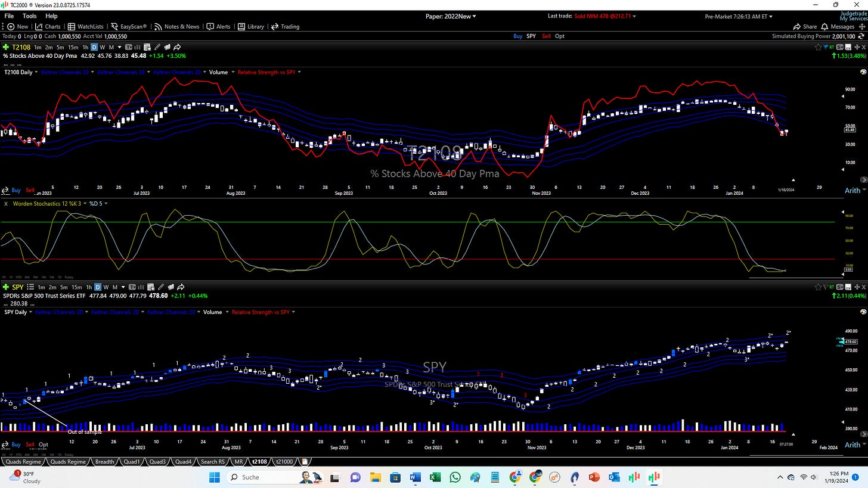Click Share in the top right
The image size is (868, 488).
click(x=805, y=26)
